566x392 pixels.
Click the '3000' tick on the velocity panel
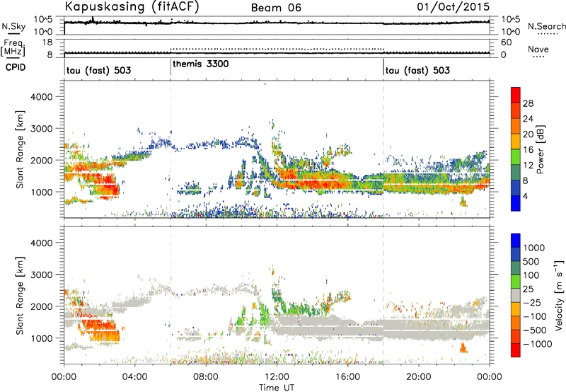click(x=41, y=275)
